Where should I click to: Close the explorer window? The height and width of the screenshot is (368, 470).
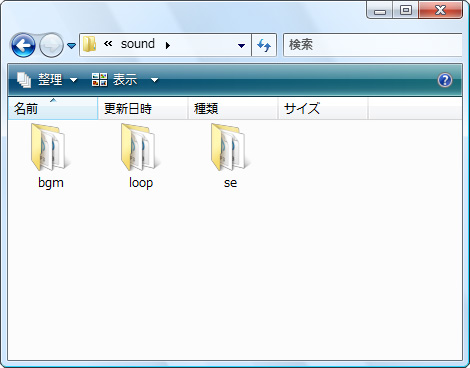point(440,10)
